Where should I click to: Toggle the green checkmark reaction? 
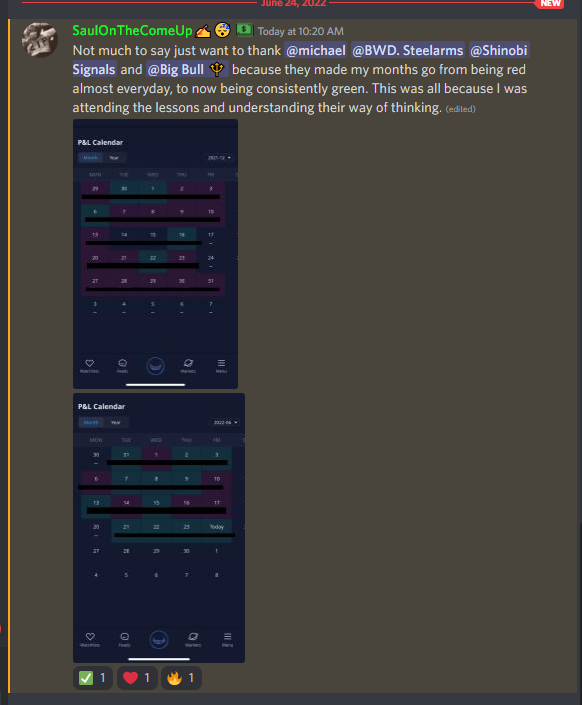click(93, 678)
